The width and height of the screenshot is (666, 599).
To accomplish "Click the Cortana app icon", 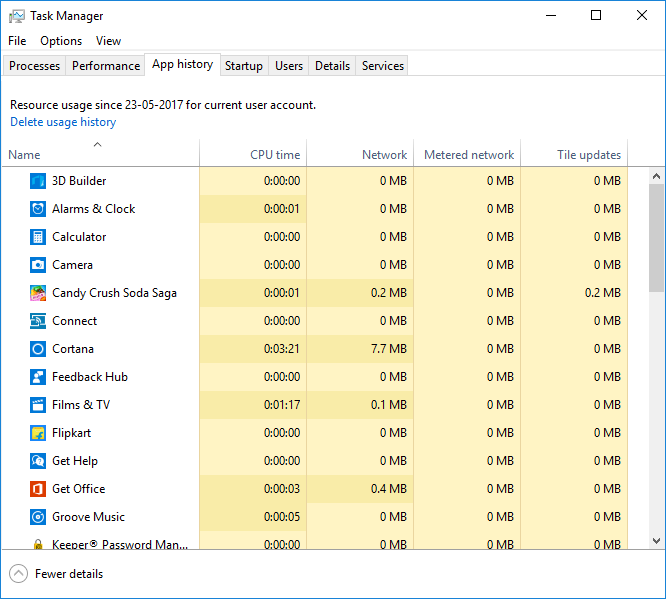I will tap(37, 349).
